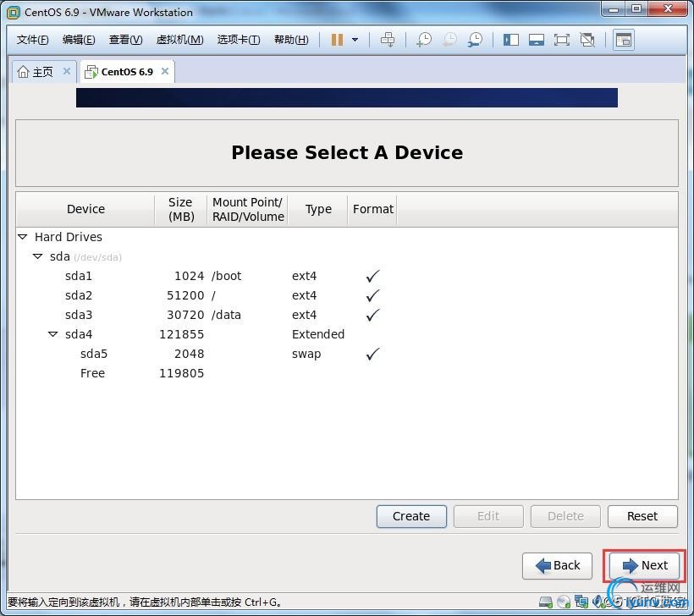The height and width of the screenshot is (616, 694).
Task: Click the 30720 size value
Action: (185, 315)
